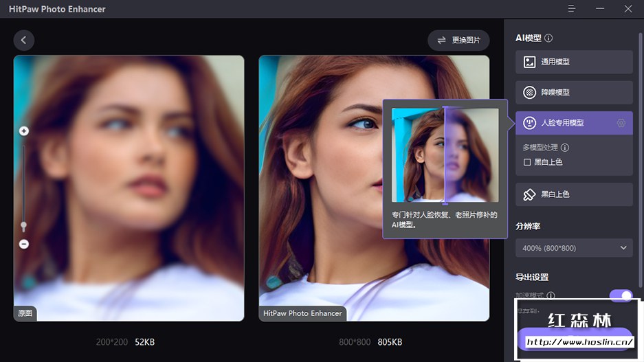
Task: Click the zoom slider handle
Action: 24,226
